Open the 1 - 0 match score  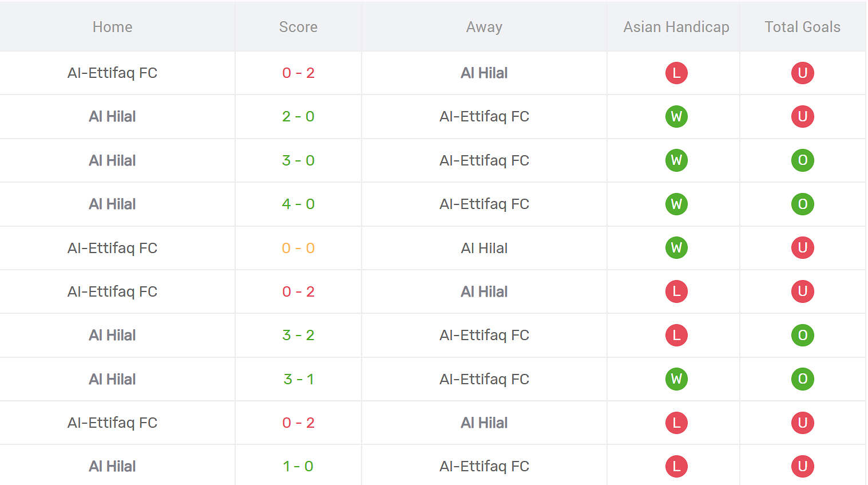click(x=298, y=467)
